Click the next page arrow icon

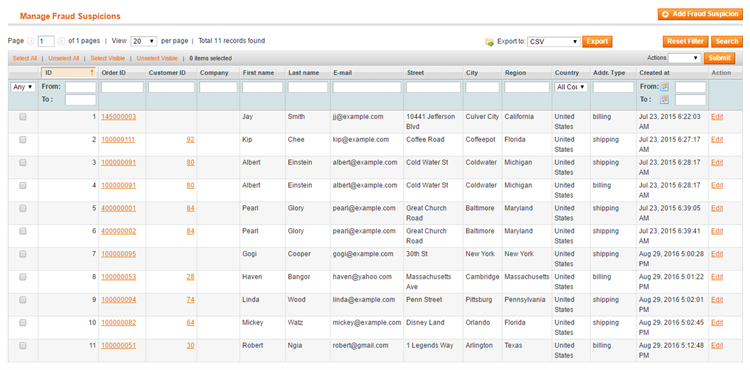coord(61,42)
